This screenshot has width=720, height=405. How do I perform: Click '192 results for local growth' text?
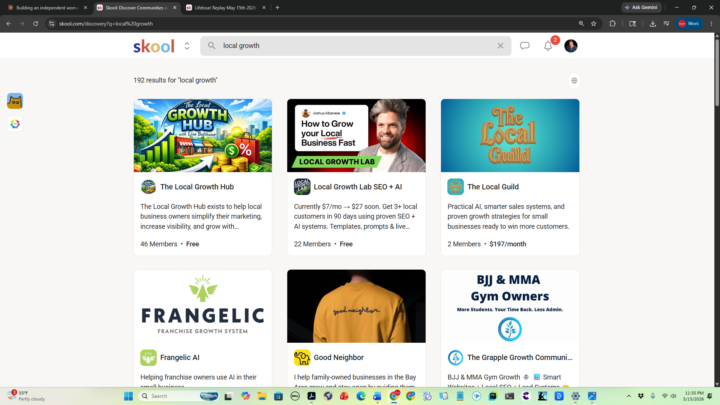(175, 80)
